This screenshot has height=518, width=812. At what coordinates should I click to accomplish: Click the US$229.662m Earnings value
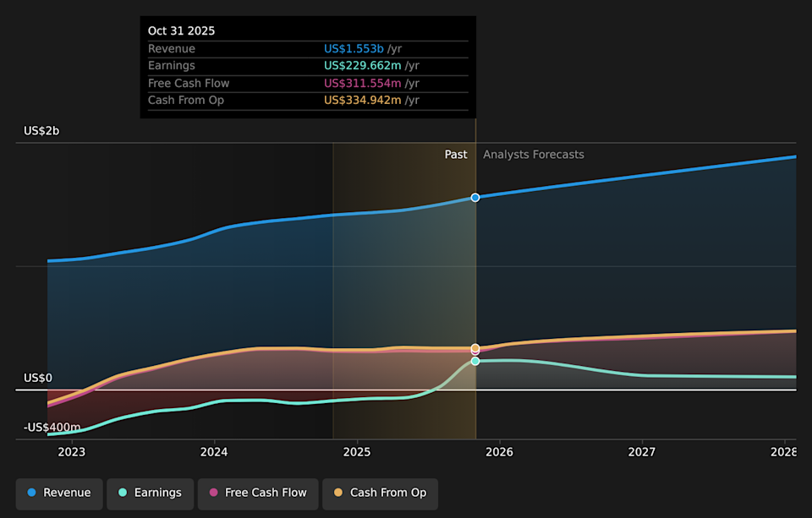coord(362,65)
